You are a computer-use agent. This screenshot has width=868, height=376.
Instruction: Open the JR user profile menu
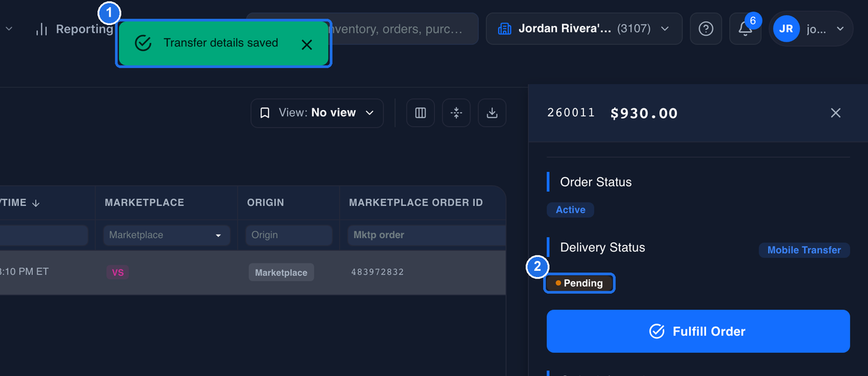coord(811,29)
